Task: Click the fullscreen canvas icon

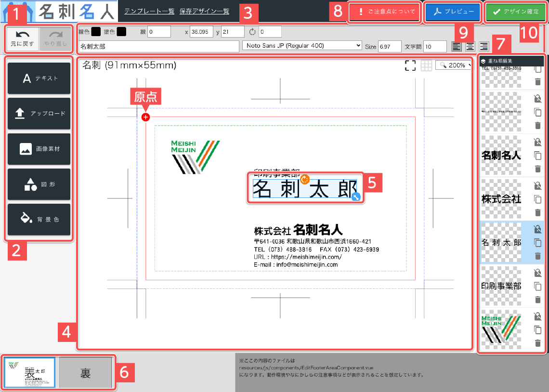Action: click(x=410, y=65)
